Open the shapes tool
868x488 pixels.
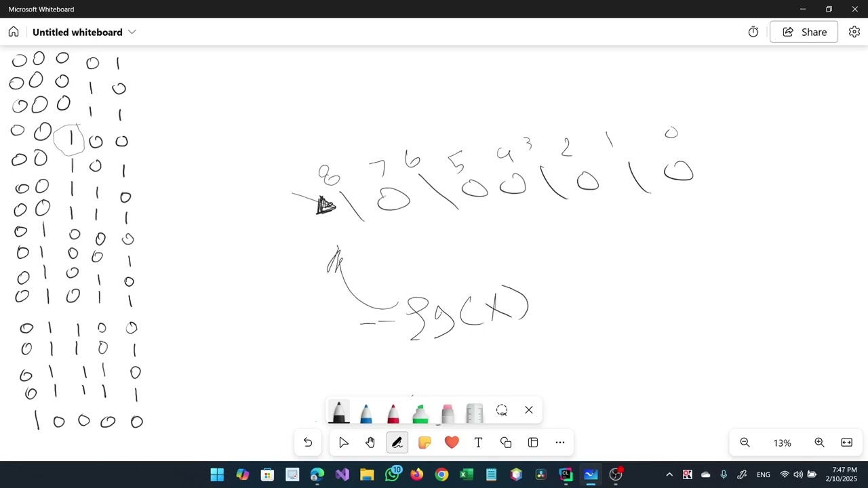pos(506,443)
